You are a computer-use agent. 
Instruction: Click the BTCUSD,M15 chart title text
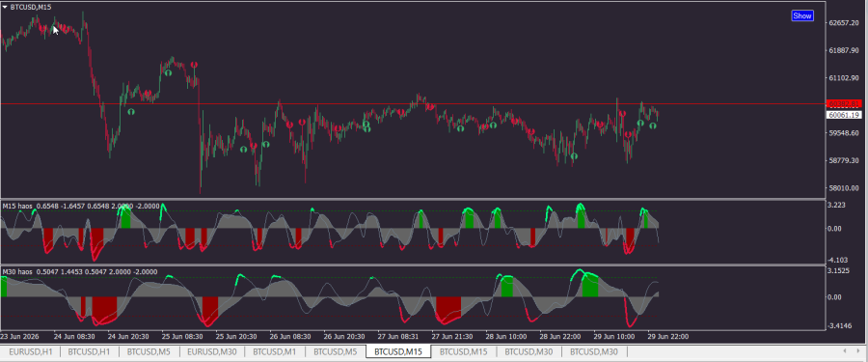coord(31,7)
